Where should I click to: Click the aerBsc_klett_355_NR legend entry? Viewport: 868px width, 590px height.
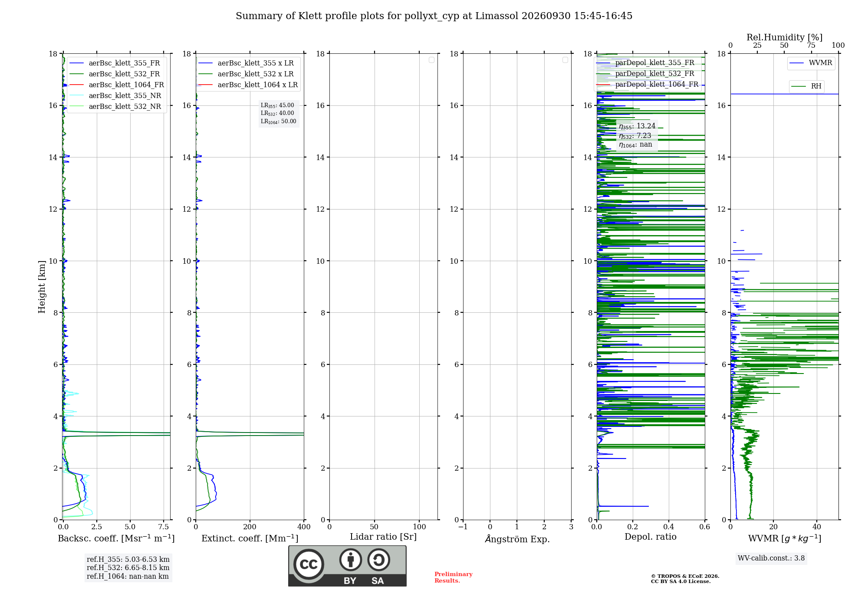click(116, 96)
